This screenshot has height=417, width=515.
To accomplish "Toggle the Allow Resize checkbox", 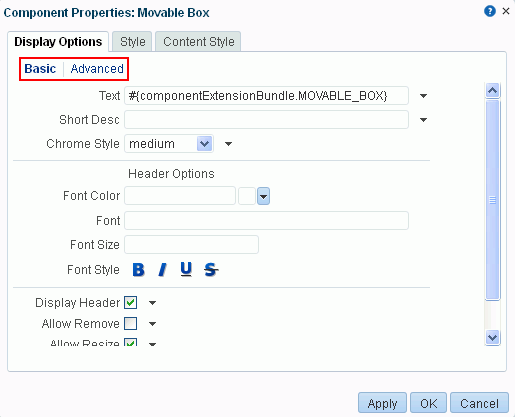I will click(130, 342).
